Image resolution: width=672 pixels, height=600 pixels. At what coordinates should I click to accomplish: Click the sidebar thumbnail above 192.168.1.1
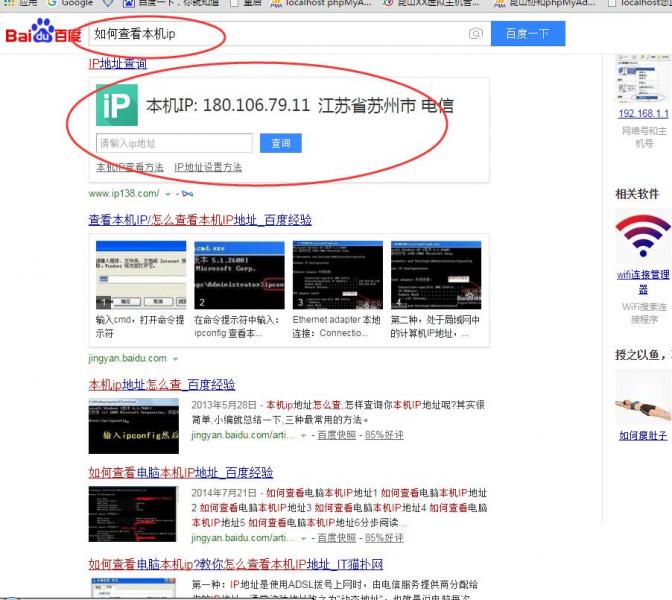tap(643, 78)
